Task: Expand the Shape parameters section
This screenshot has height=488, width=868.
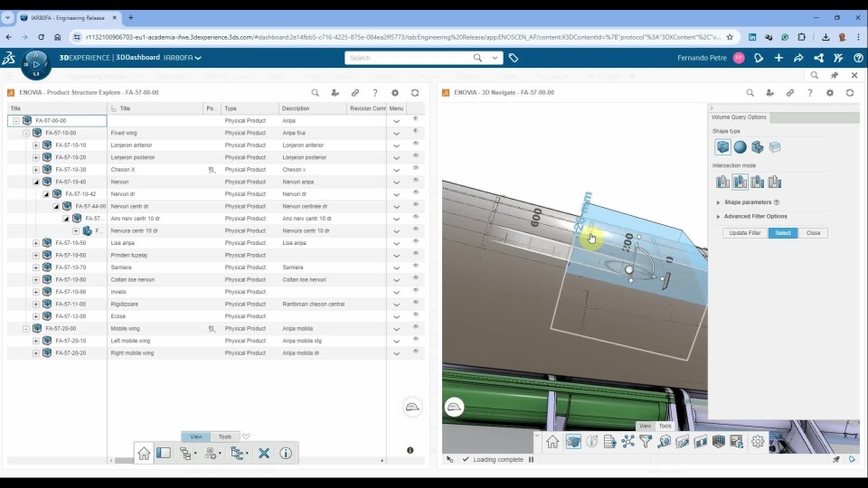Action: [x=719, y=202]
